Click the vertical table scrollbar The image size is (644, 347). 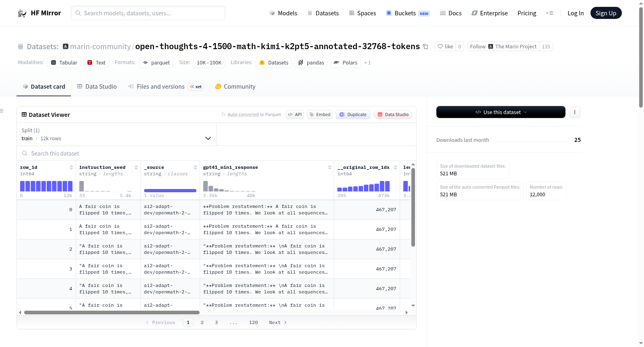(413, 207)
